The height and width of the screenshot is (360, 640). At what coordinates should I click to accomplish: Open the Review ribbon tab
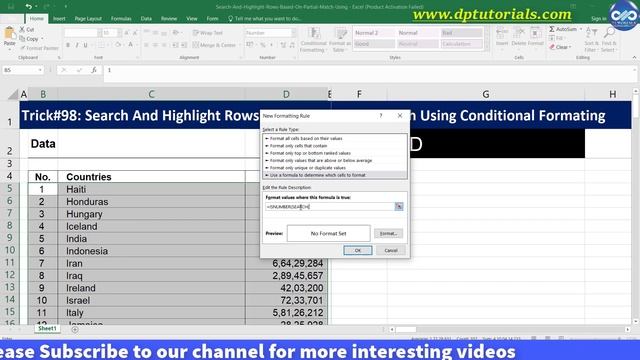(169, 18)
